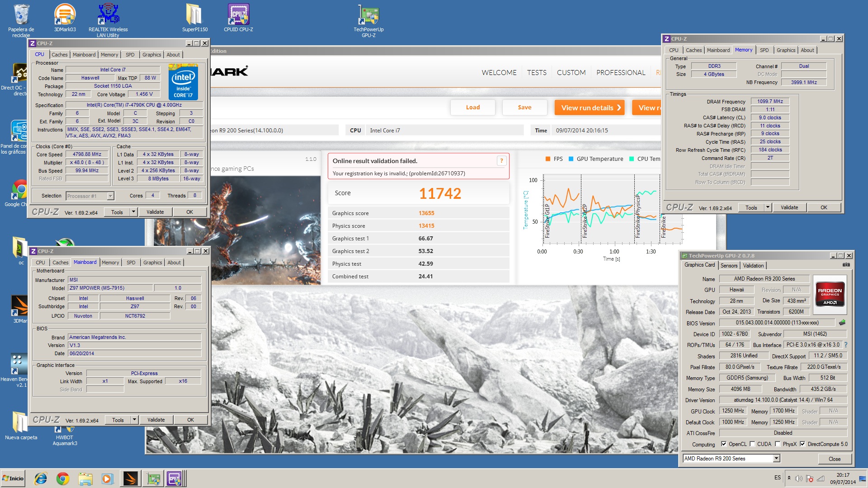Image resolution: width=868 pixels, height=488 pixels.
Task: Toggle the OpenCL checkbox in GPU-Z
Action: click(x=724, y=444)
